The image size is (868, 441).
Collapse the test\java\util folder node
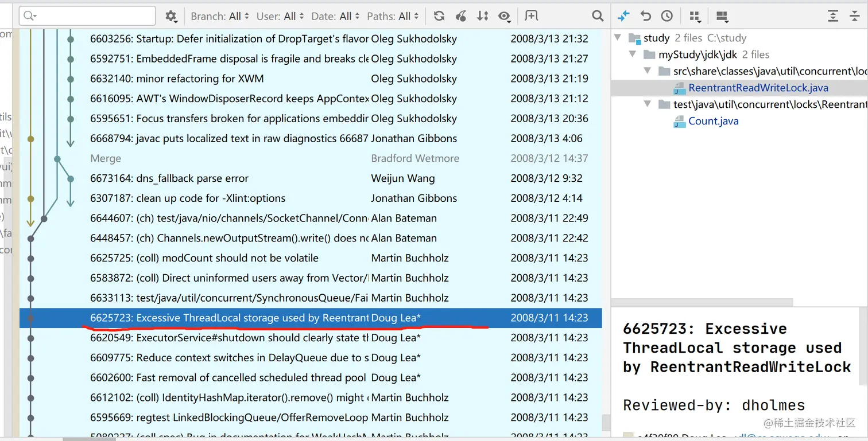coord(648,104)
